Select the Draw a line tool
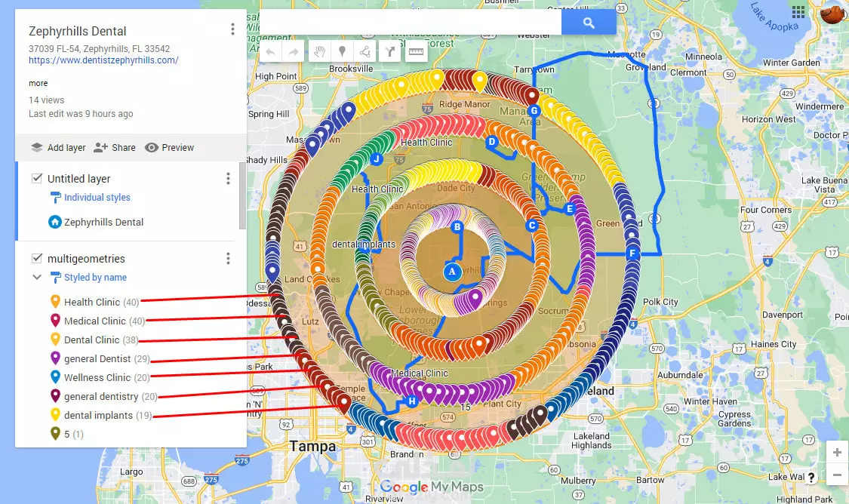 tap(365, 52)
